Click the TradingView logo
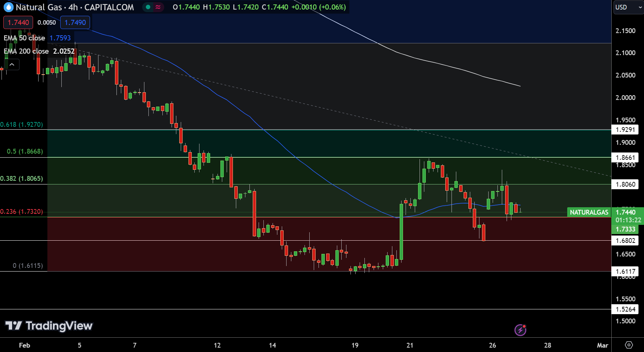This screenshot has width=644, height=352. (48, 326)
